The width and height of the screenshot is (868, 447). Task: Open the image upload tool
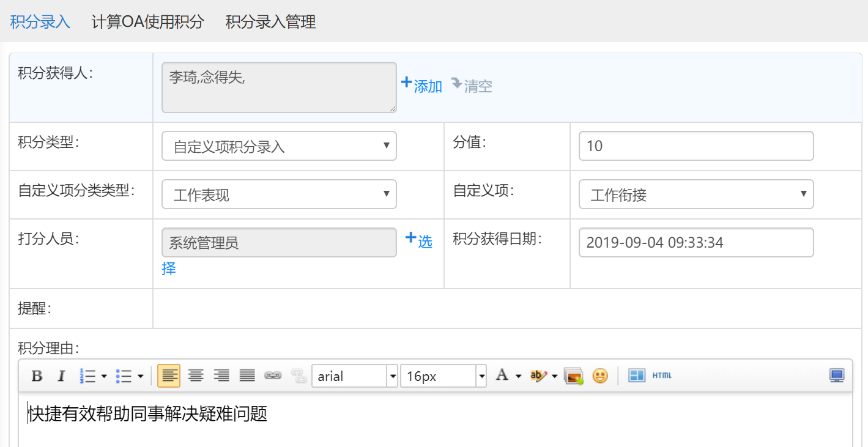coord(573,376)
